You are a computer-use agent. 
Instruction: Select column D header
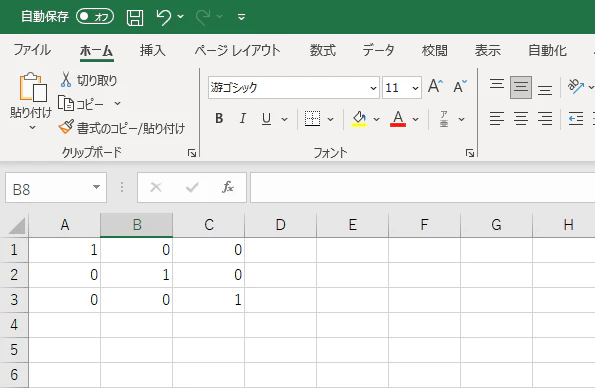280,225
